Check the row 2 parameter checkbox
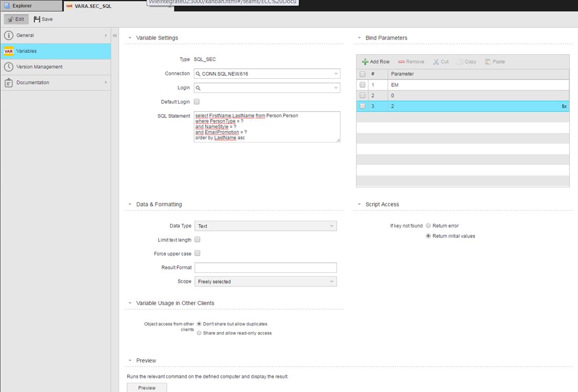This screenshot has height=392, width=578. click(363, 96)
